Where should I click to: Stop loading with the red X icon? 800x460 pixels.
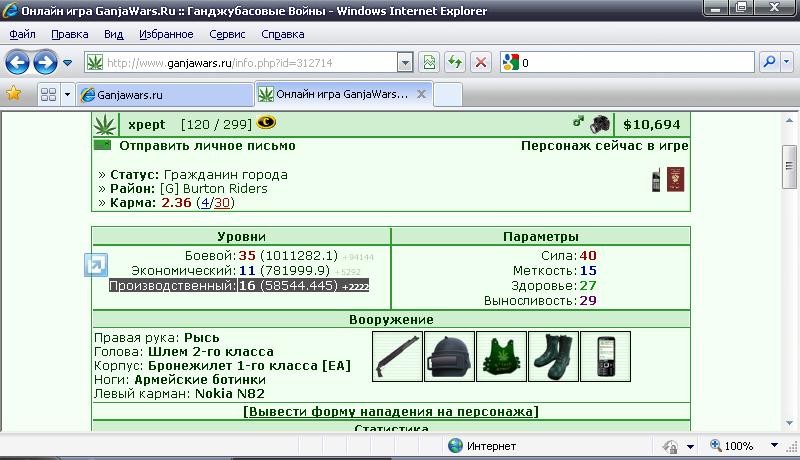click(x=481, y=63)
